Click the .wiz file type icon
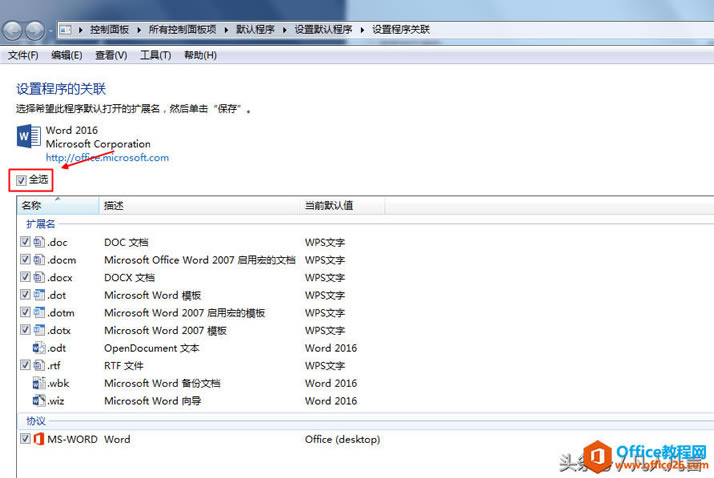This screenshot has width=714, height=478. 40,401
